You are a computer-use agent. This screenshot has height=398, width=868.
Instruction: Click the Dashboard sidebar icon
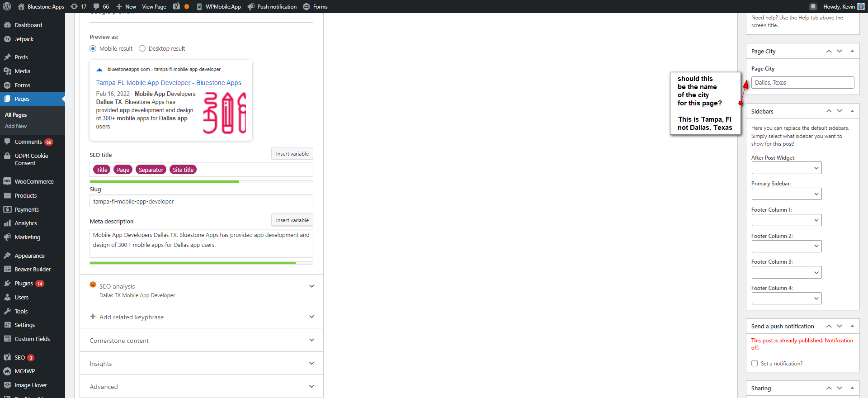[x=7, y=25]
